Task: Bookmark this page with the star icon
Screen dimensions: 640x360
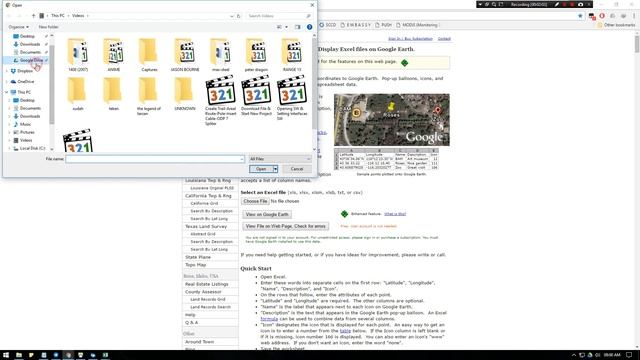Action: coord(580,16)
